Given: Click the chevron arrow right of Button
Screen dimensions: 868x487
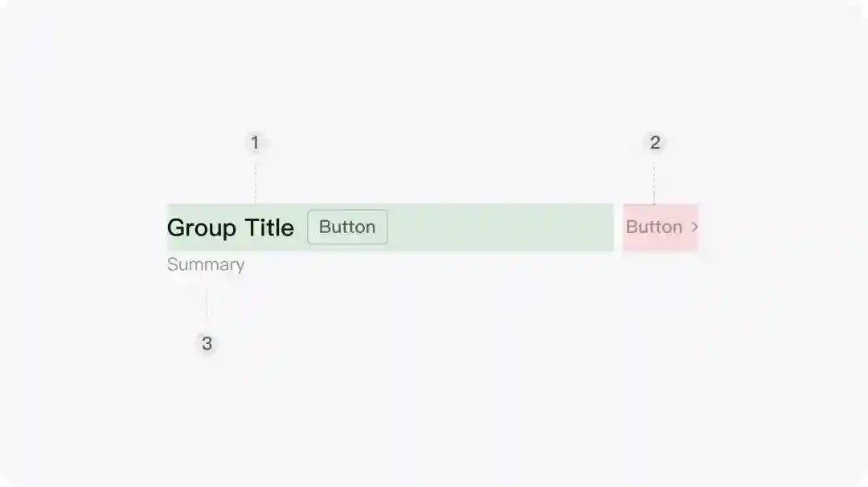Looking at the screenshot, I should click(694, 227).
